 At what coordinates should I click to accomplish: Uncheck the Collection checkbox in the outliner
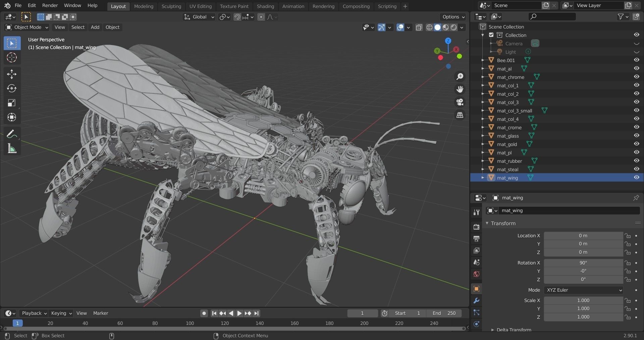(x=491, y=35)
